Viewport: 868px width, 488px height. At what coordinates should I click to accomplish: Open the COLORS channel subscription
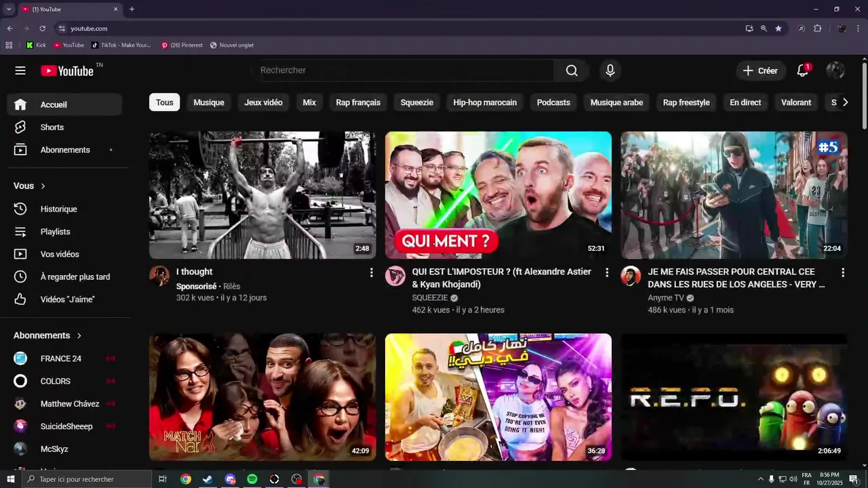65,381
